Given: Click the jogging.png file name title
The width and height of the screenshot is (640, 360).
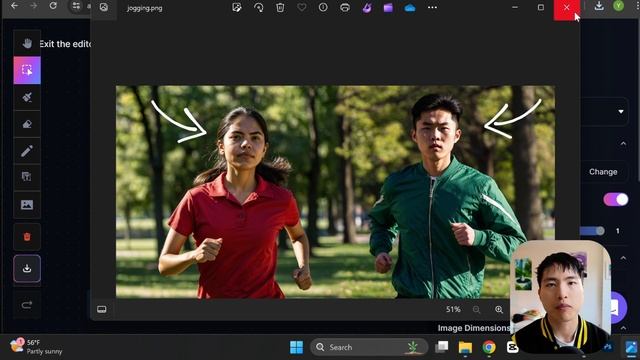Looking at the screenshot, I should pos(144,8).
